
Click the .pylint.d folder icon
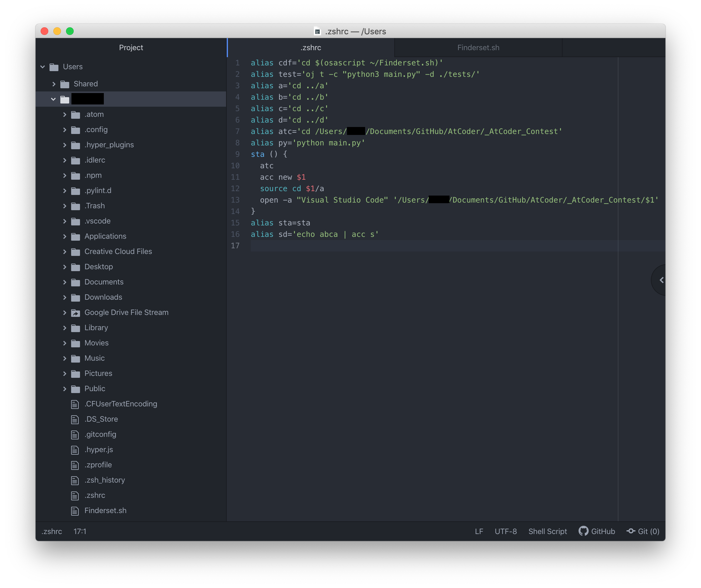(x=76, y=191)
